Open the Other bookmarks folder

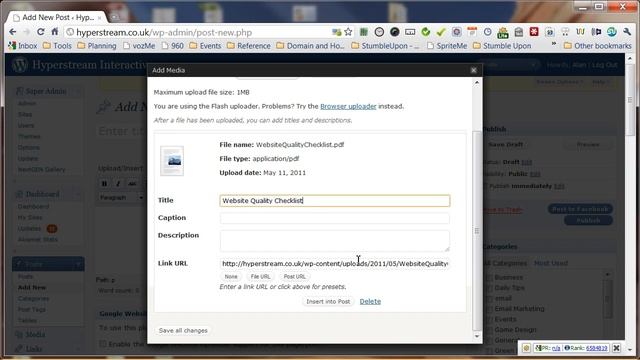pos(598,46)
